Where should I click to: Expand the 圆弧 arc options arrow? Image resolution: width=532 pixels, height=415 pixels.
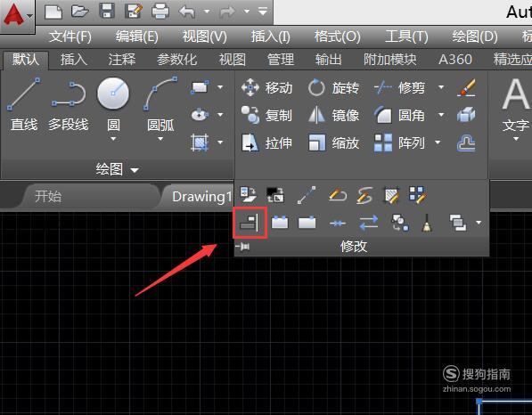tap(160, 139)
